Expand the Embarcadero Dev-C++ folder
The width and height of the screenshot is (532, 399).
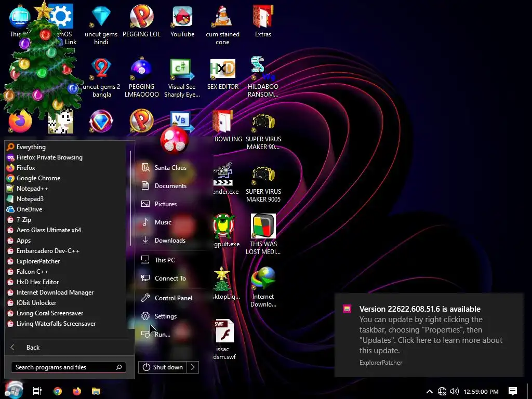point(66,251)
